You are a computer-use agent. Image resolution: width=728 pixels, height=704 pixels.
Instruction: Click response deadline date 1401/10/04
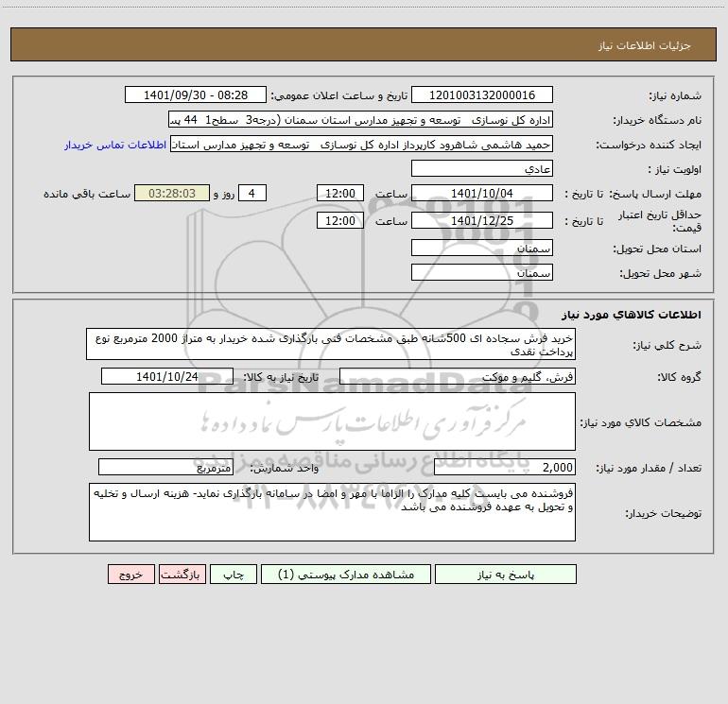tap(482, 193)
